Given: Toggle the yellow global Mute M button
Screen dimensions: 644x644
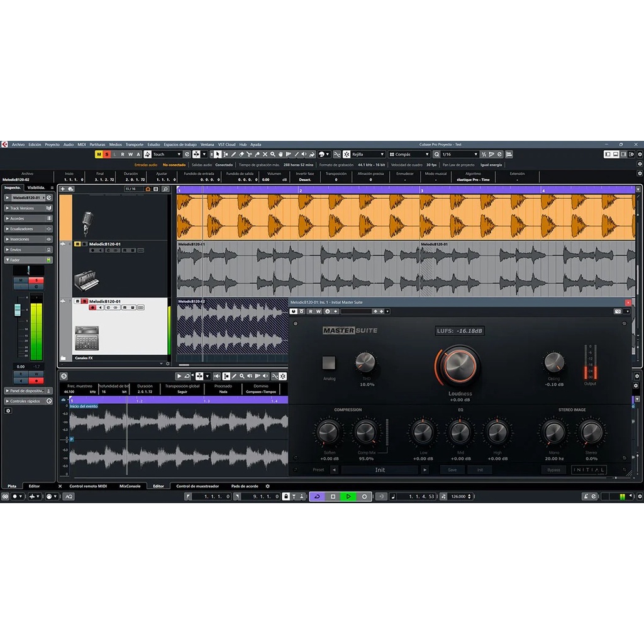Looking at the screenshot, I should pyautogui.click(x=99, y=154).
